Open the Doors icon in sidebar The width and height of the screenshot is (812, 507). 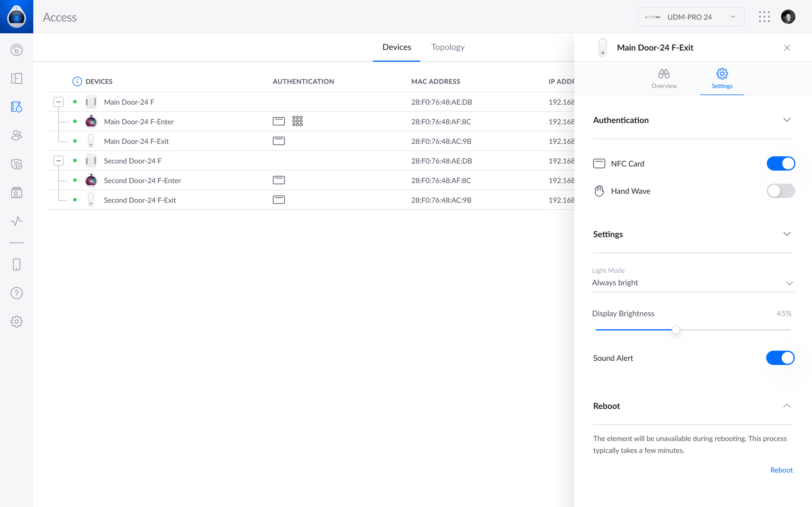point(17,78)
